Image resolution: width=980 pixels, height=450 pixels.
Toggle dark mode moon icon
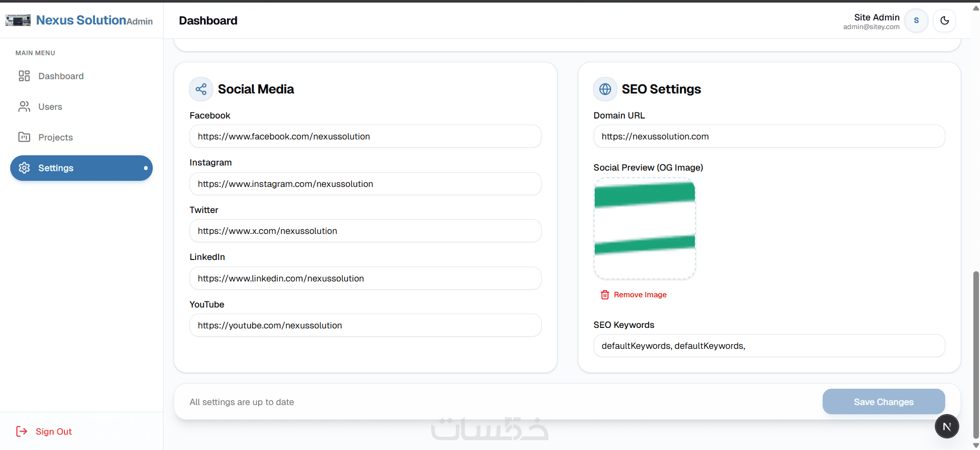944,20
